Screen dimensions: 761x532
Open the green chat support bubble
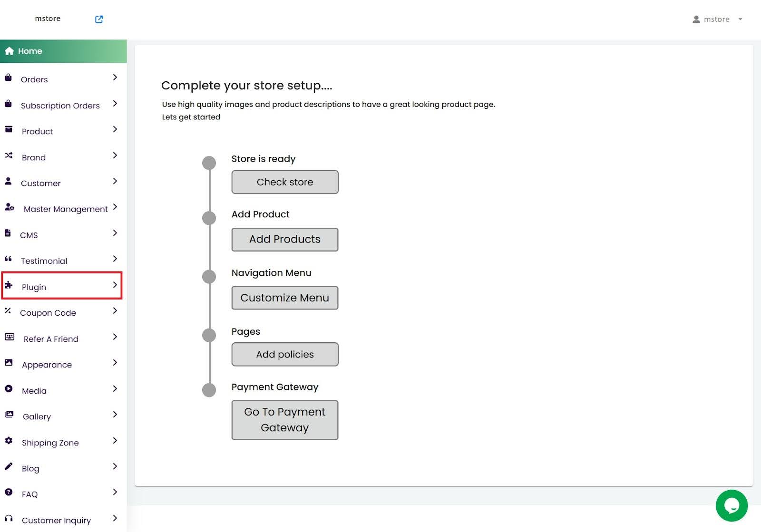(x=731, y=505)
